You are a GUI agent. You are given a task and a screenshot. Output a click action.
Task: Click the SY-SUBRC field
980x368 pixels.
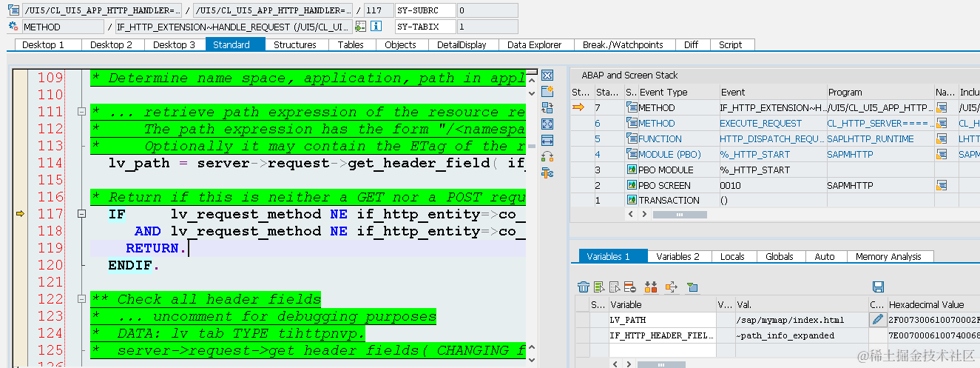pyautogui.click(x=424, y=10)
